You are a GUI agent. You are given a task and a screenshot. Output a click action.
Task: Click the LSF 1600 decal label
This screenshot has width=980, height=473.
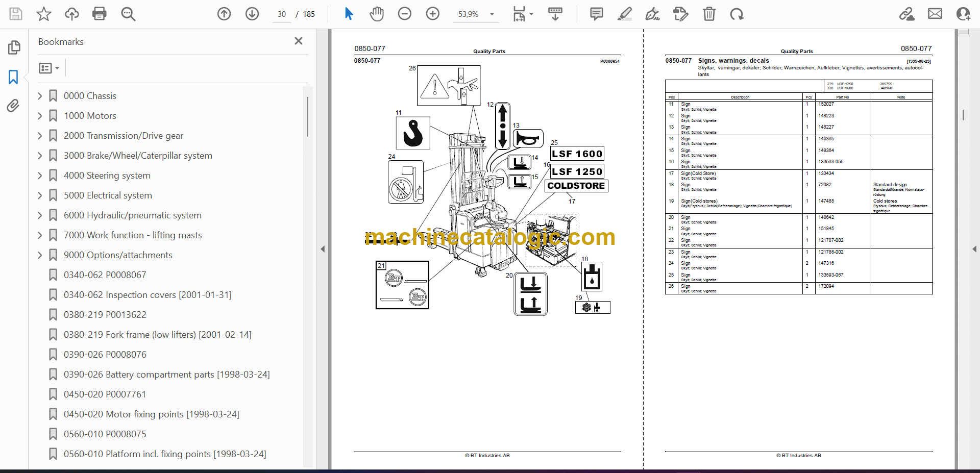(577, 154)
